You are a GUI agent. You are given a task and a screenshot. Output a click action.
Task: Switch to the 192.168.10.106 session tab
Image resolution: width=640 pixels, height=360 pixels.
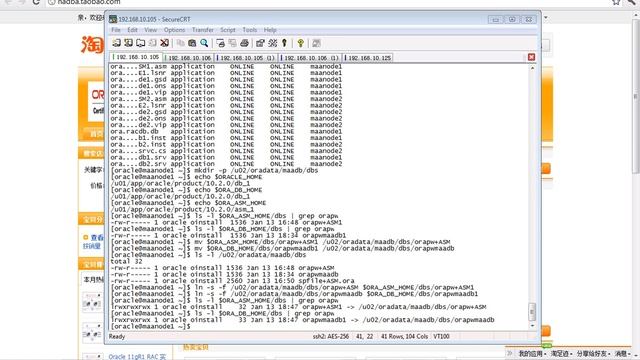click(x=189, y=58)
